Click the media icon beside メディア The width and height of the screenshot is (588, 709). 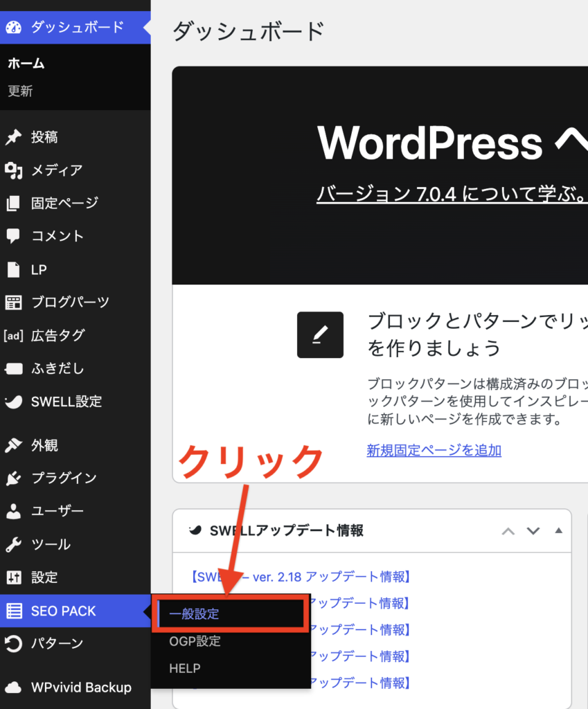point(14,170)
